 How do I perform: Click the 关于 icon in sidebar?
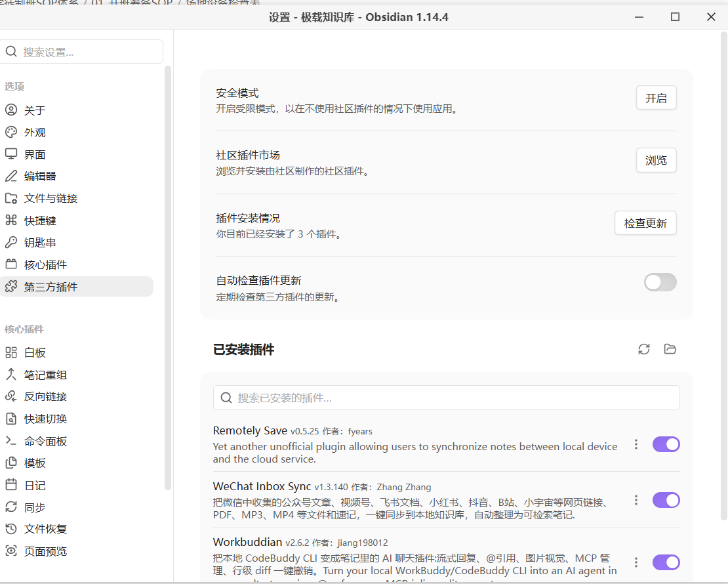coord(11,110)
